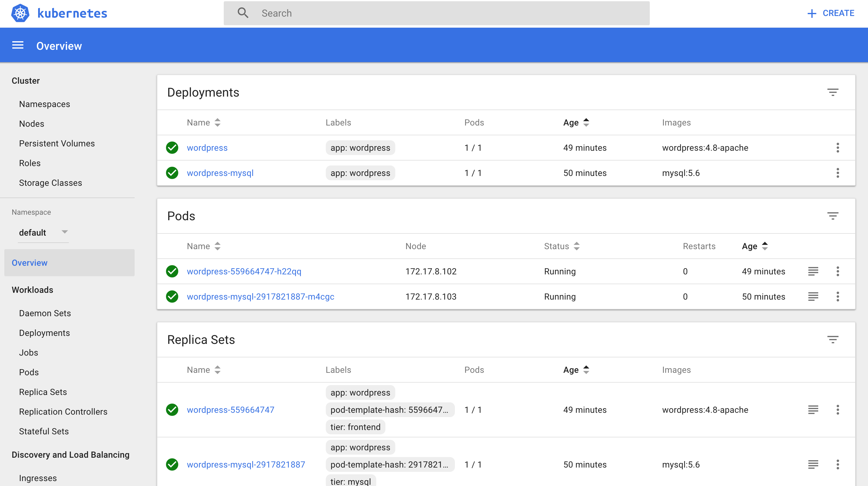Open actions menu for pod wordpress-559664747-h22qq
Viewport: 868px width, 486px height.
click(838, 271)
